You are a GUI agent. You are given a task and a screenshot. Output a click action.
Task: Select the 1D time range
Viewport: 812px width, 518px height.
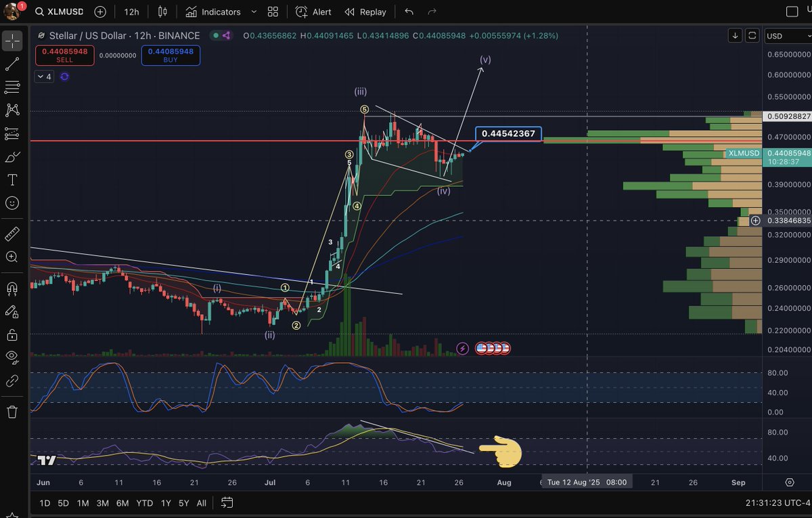click(x=45, y=503)
